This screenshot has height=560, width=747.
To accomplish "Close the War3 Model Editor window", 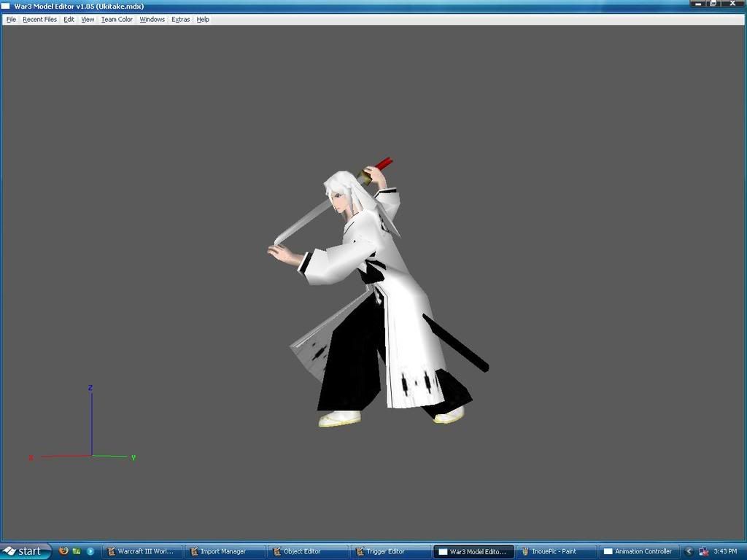I will [733, 4].
